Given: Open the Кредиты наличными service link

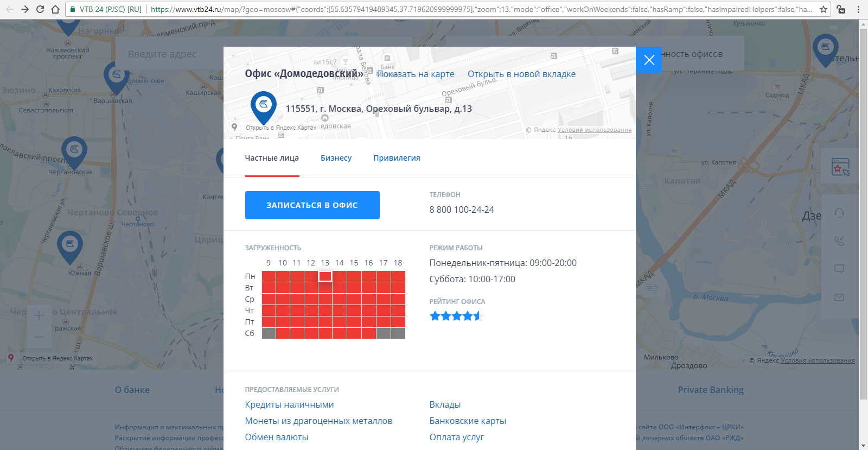Looking at the screenshot, I should pos(289,405).
